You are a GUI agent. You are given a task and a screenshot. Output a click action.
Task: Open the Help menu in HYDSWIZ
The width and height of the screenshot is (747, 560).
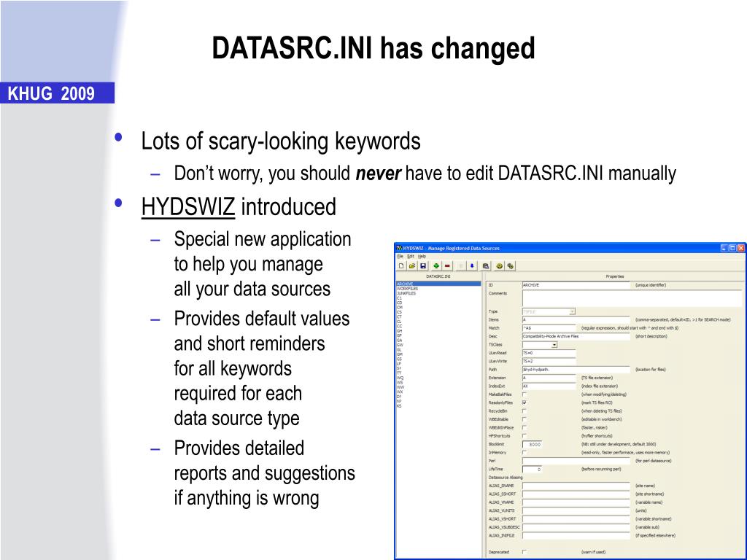[422, 256]
